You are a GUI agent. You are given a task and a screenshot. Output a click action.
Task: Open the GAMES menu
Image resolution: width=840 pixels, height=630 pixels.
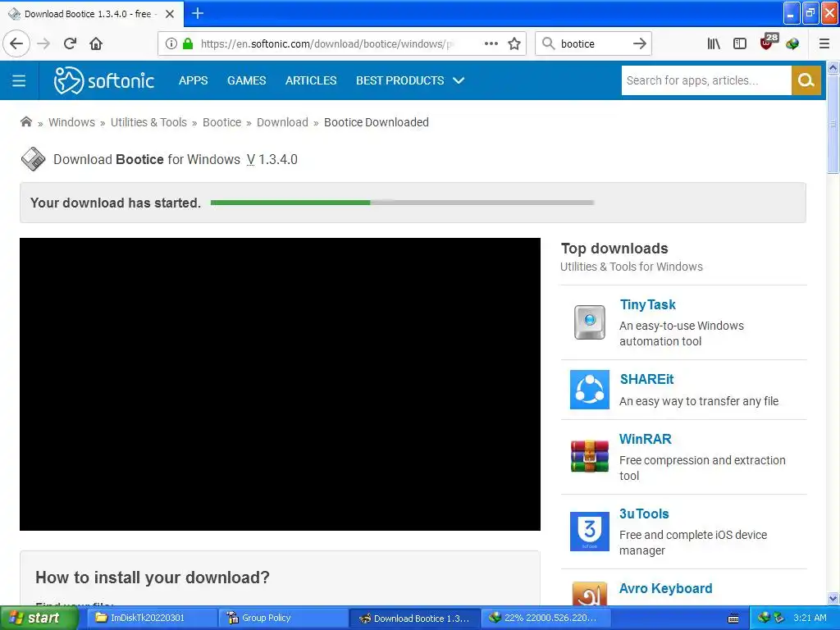point(246,80)
